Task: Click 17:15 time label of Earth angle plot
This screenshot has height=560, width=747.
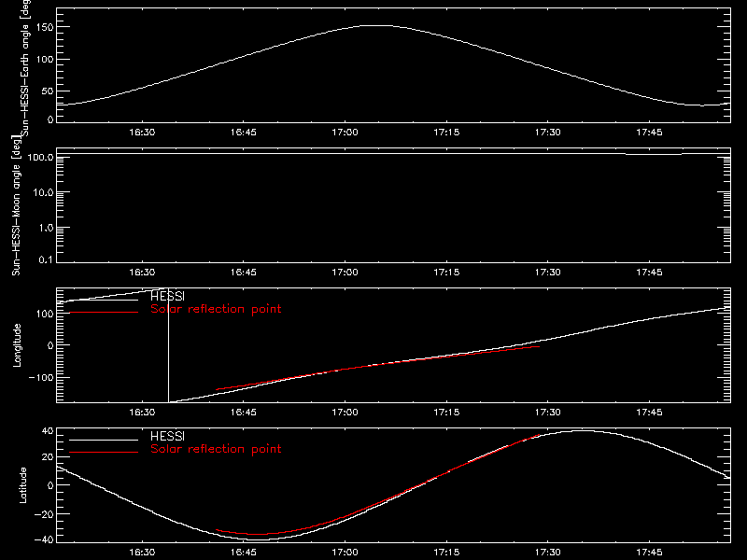Action: pyautogui.click(x=446, y=133)
